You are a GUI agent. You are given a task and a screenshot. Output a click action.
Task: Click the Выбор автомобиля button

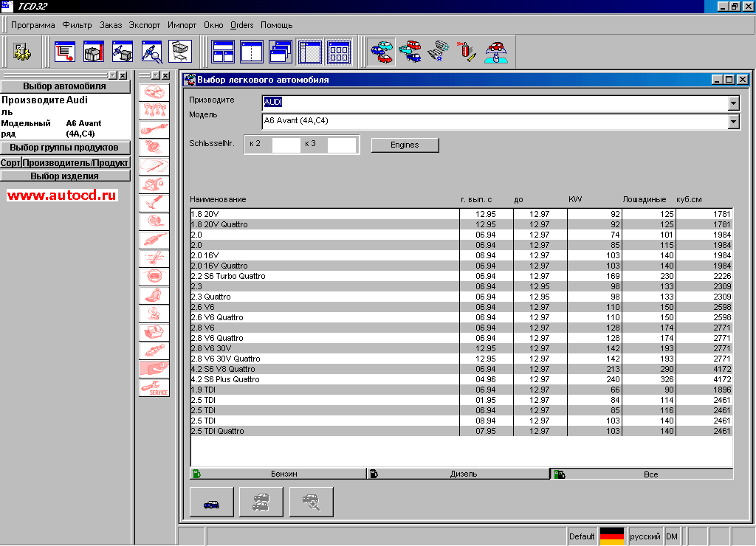point(65,86)
